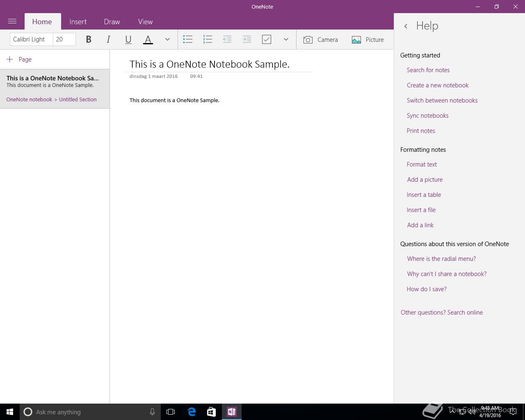The width and height of the screenshot is (525, 420).
Task: Decrease indent of the paragraph
Action: (227, 39)
